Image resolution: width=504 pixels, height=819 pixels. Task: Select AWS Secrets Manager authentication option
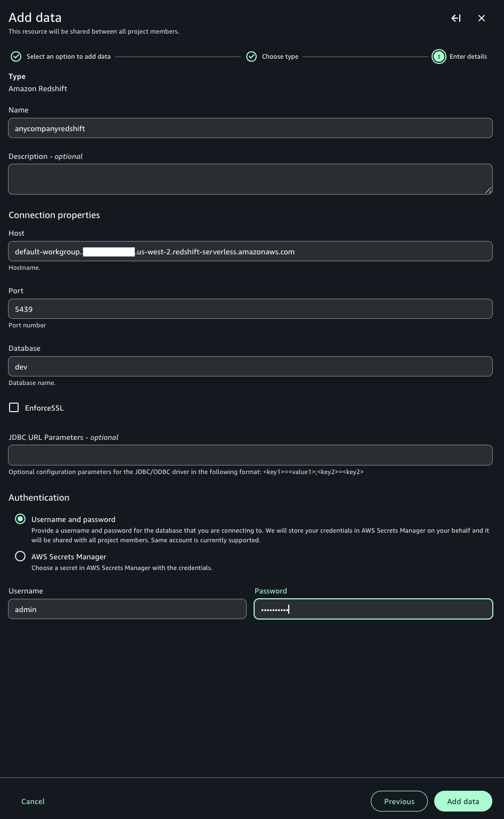click(x=20, y=556)
